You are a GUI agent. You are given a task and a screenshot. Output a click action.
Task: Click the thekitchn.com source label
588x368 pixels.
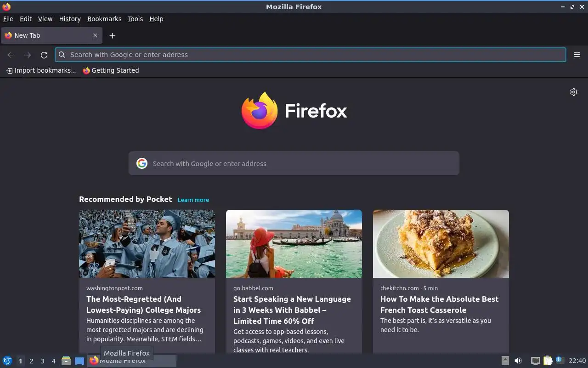(399, 288)
